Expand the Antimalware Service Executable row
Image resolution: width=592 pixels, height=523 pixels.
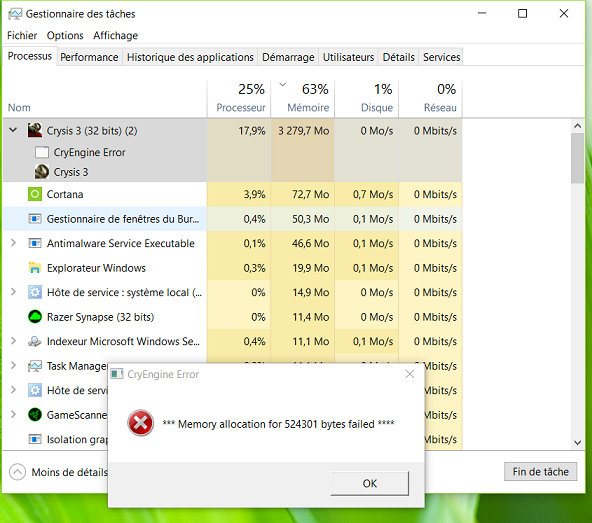click(13, 243)
